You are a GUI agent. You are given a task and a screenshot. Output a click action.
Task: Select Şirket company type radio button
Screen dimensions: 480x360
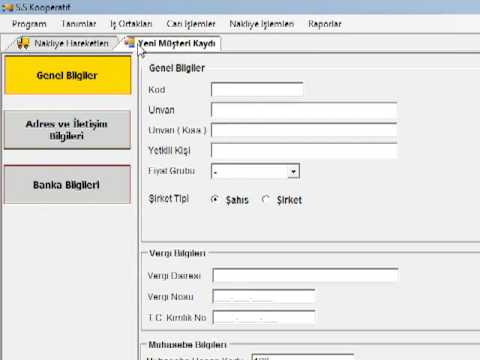coord(266,199)
